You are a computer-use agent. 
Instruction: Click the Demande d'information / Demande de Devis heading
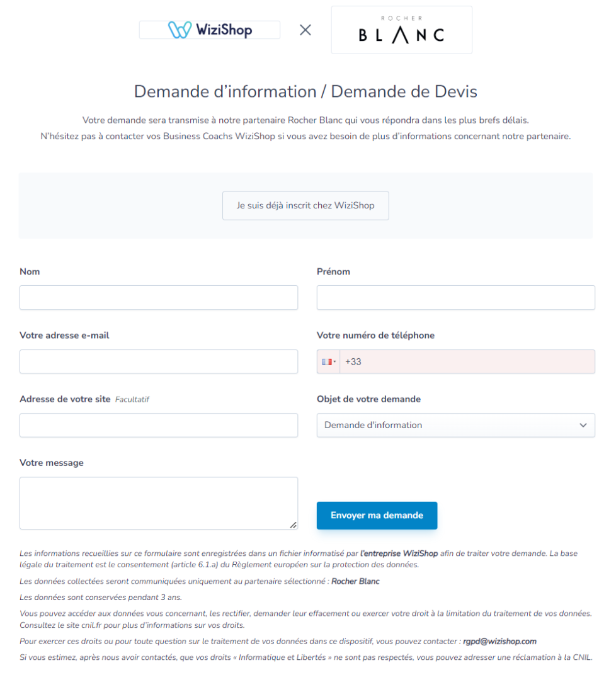pyautogui.click(x=305, y=91)
